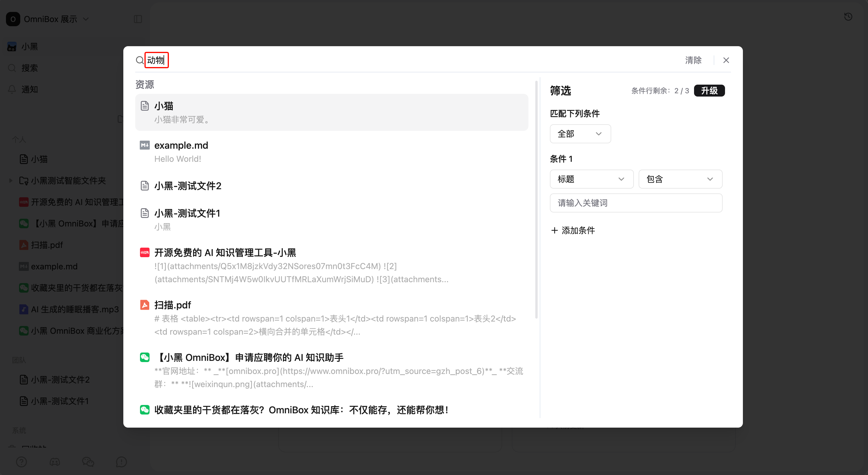Click the help question mark icon
Screen dimensions: 868x475
[21, 462]
